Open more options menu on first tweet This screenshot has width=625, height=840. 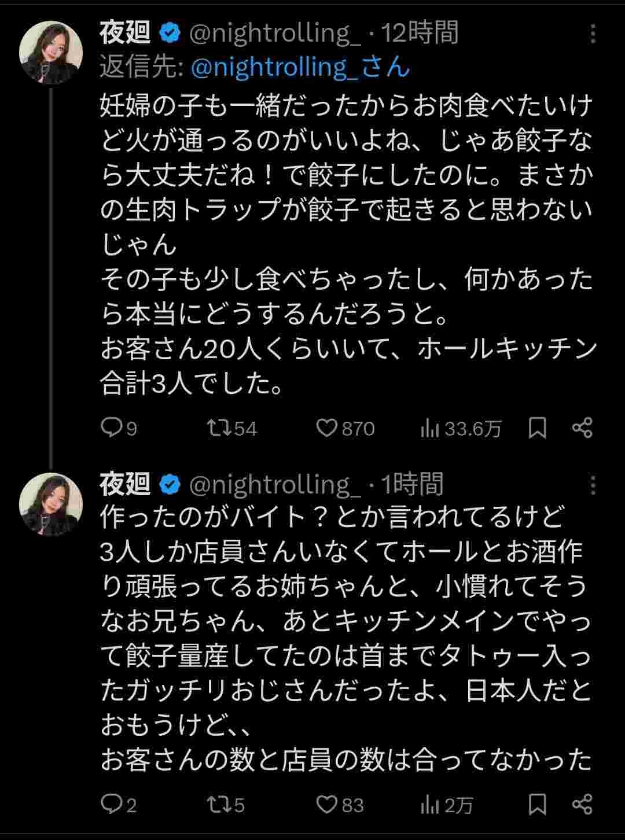point(593,35)
